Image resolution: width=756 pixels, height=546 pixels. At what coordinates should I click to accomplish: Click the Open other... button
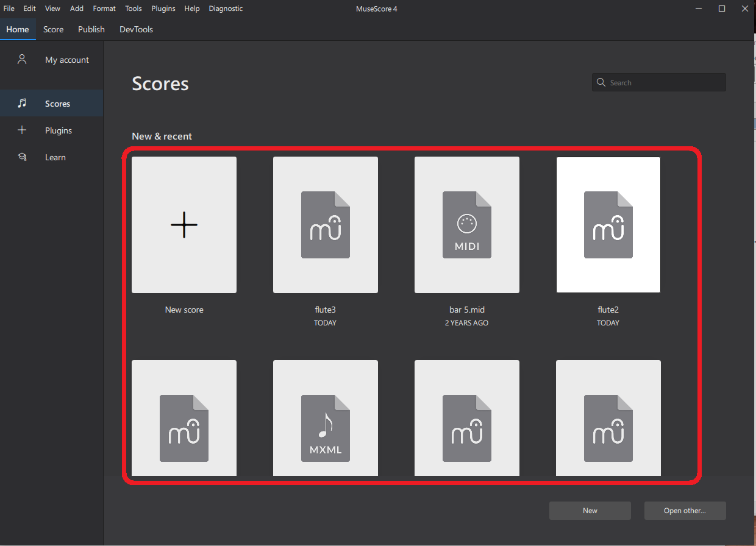685,510
